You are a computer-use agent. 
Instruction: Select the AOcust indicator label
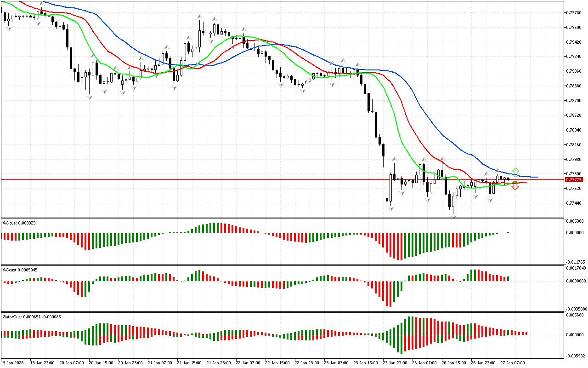(19, 223)
